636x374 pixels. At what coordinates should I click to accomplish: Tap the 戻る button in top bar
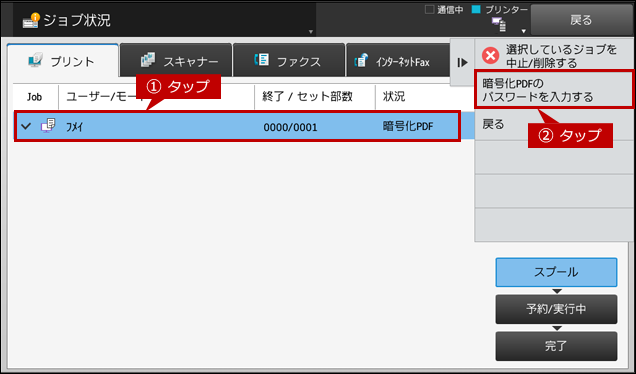coord(581,20)
